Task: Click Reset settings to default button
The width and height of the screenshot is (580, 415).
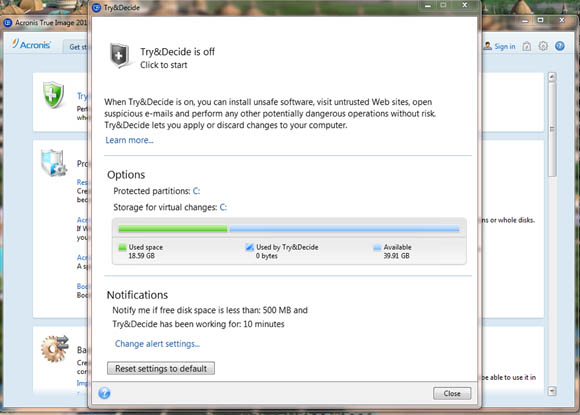Action: (161, 368)
